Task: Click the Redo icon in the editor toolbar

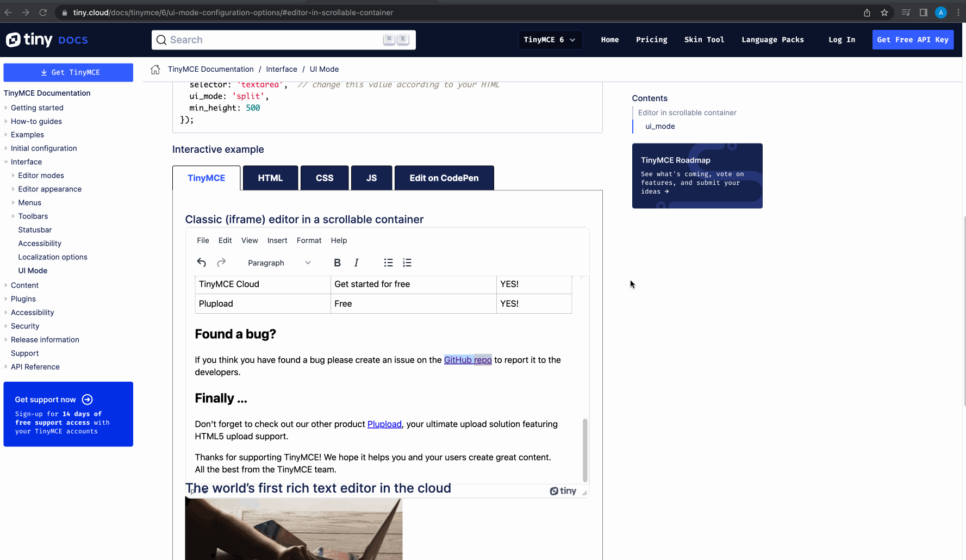Action: [x=221, y=262]
